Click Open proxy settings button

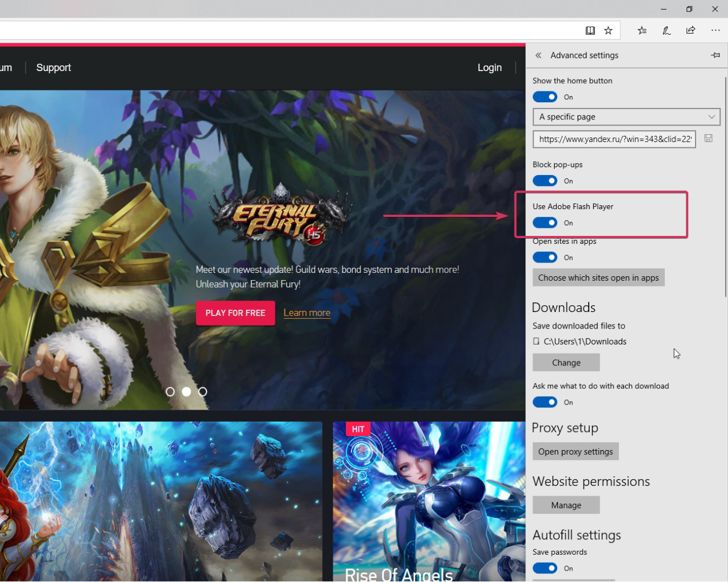576,451
